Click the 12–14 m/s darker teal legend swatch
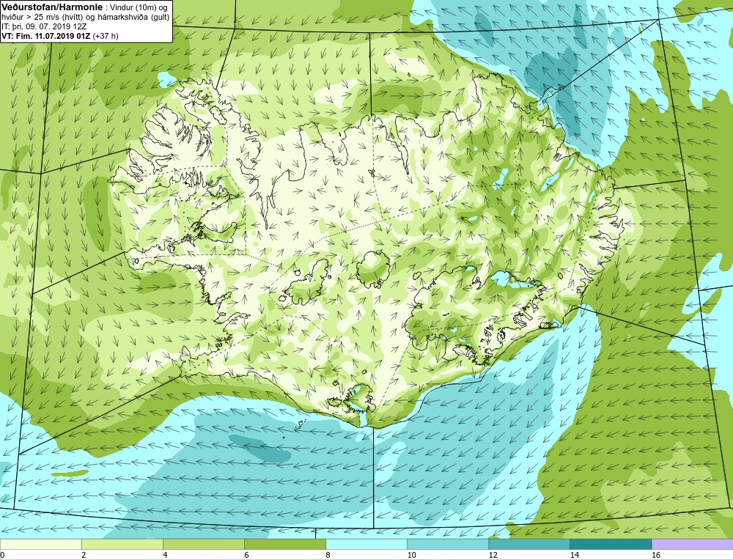Image resolution: width=733 pixels, height=560 pixels. 528,544
